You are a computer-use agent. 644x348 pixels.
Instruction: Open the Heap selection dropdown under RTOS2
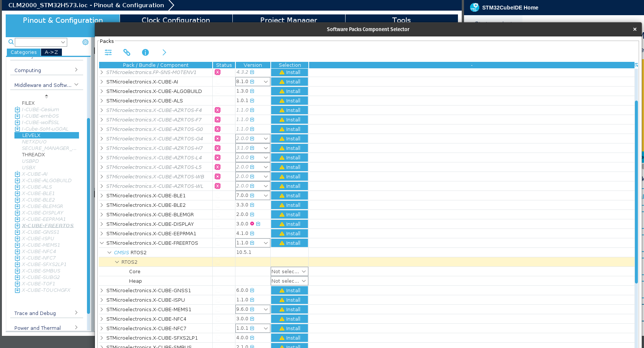289,281
